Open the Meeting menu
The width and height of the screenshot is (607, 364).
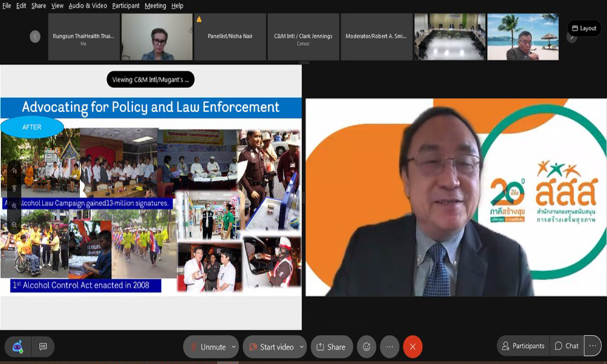(155, 5)
